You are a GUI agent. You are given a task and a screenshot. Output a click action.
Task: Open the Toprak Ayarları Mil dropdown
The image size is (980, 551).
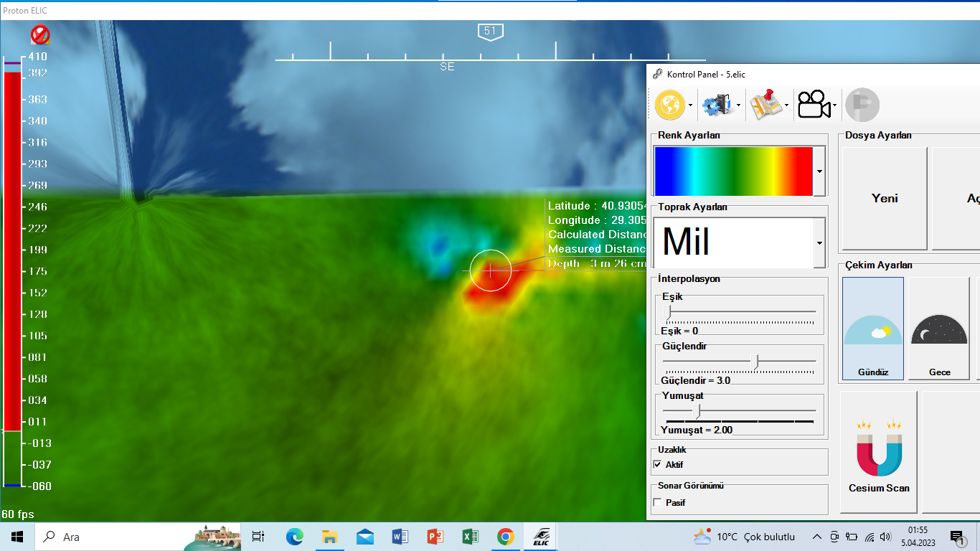(819, 243)
